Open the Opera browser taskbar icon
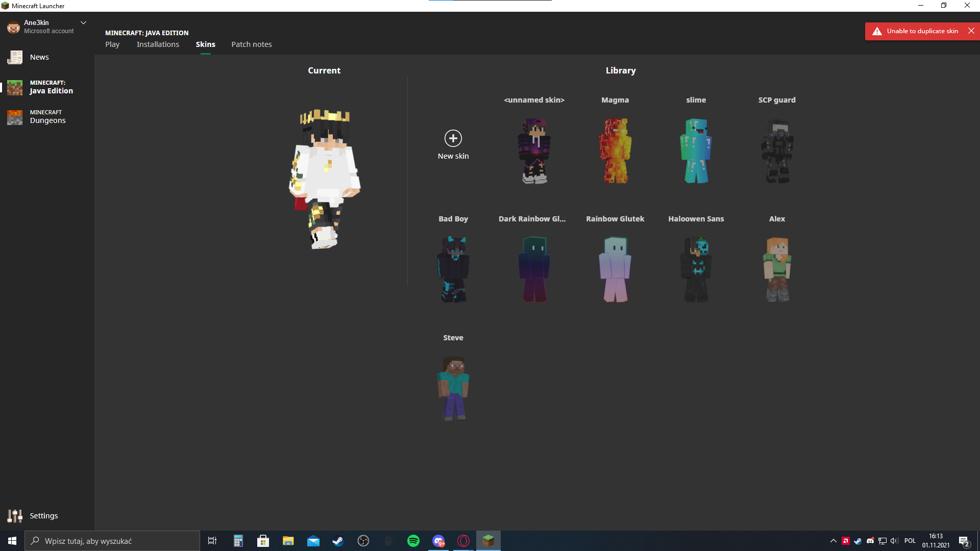 [463, 541]
